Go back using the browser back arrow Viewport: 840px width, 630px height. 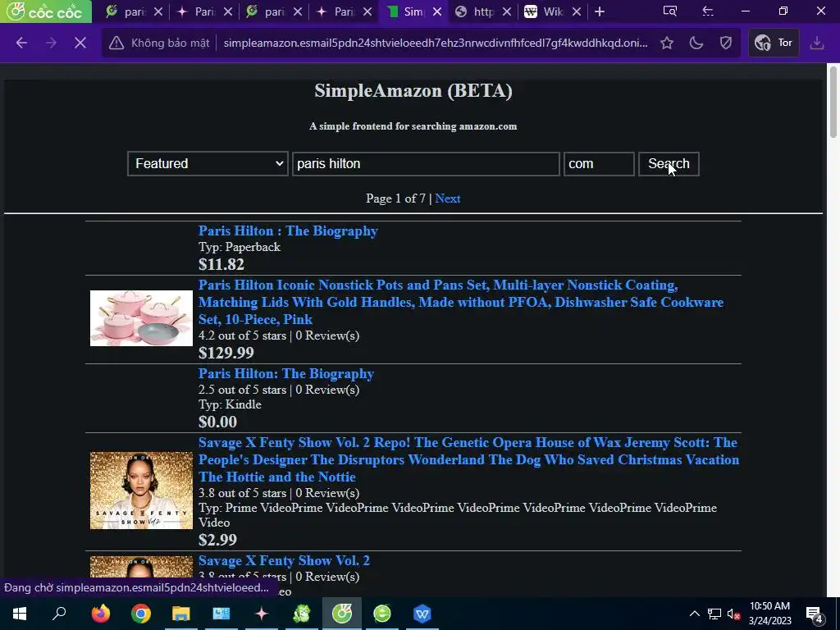coord(21,43)
